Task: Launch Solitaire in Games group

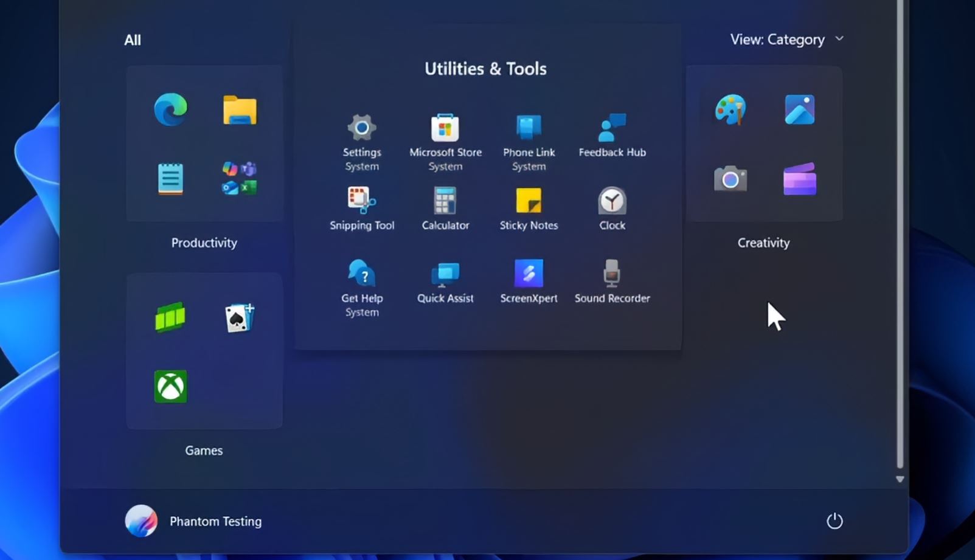Action: click(240, 317)
